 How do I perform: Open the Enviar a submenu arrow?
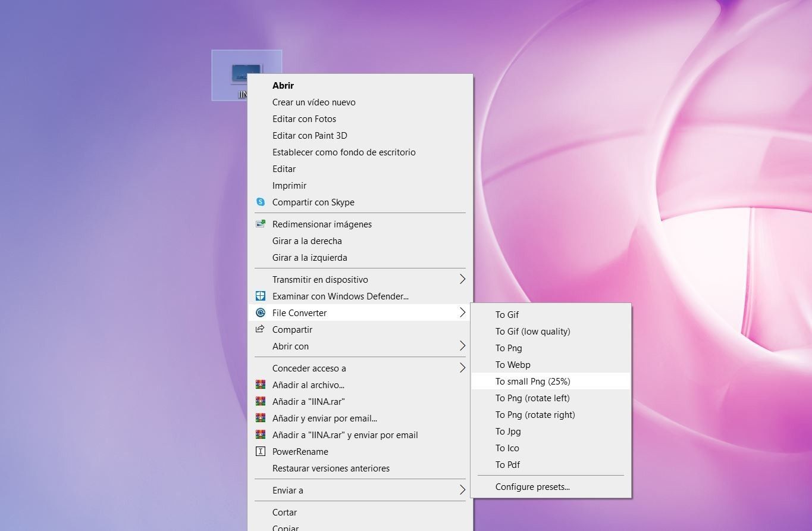(462, 491)
